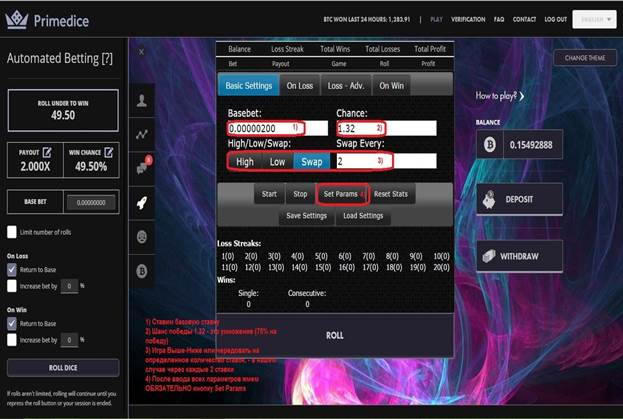Open the English language dropdown

[x=594, y=19]
